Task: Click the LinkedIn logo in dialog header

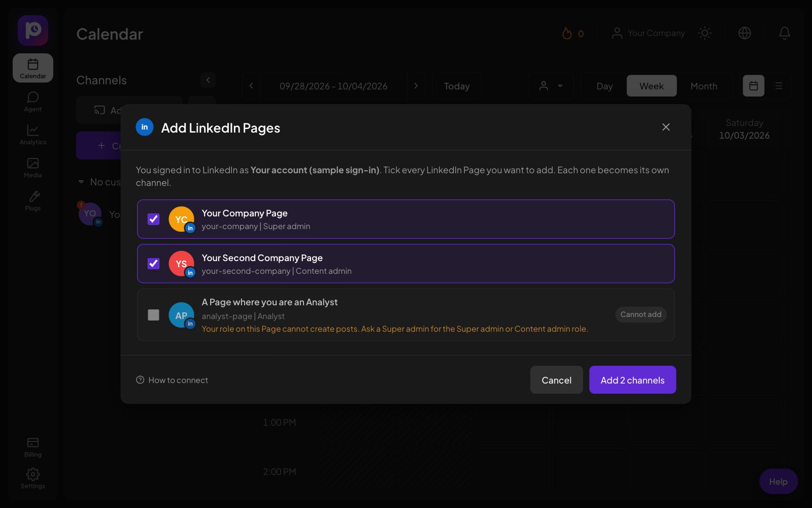Action: pyautogui.click(x=145, y=127)
